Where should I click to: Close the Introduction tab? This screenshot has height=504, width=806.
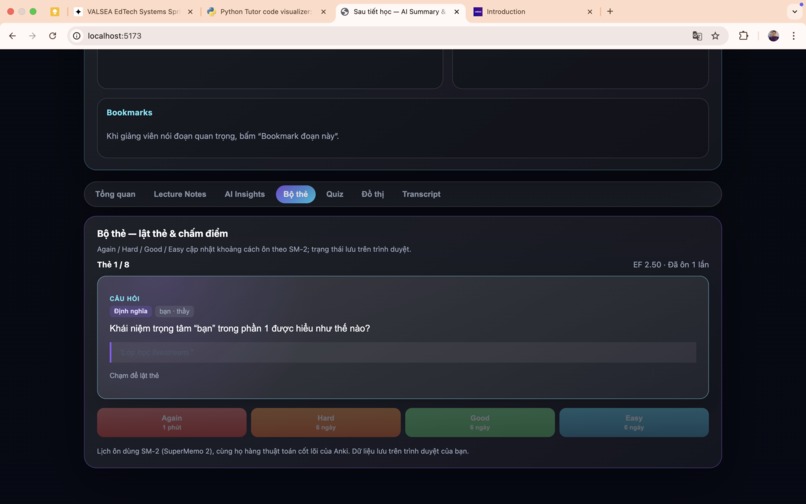590,11
